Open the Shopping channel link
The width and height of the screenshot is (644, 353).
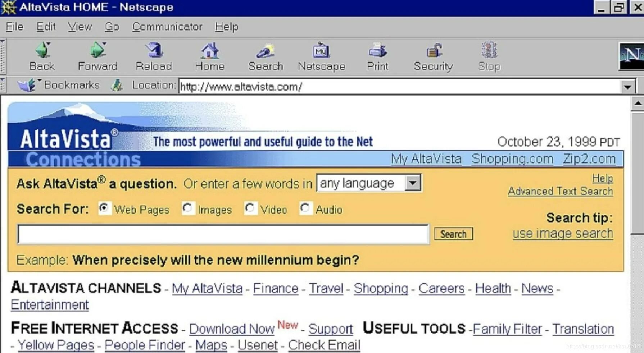(x=381, y=288)
